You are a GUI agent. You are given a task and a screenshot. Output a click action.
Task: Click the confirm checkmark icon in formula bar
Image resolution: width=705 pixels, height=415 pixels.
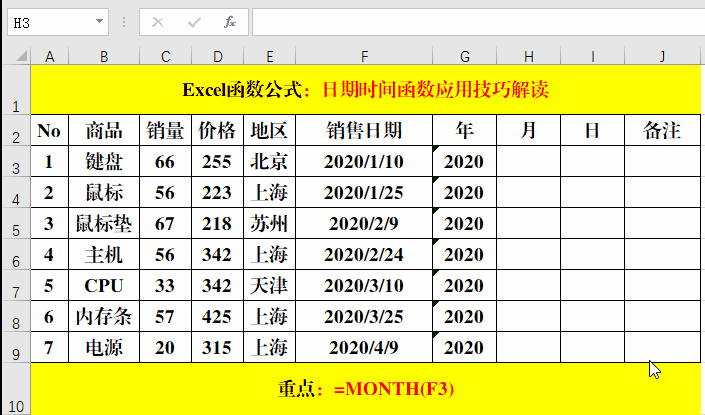pos(194,22)
